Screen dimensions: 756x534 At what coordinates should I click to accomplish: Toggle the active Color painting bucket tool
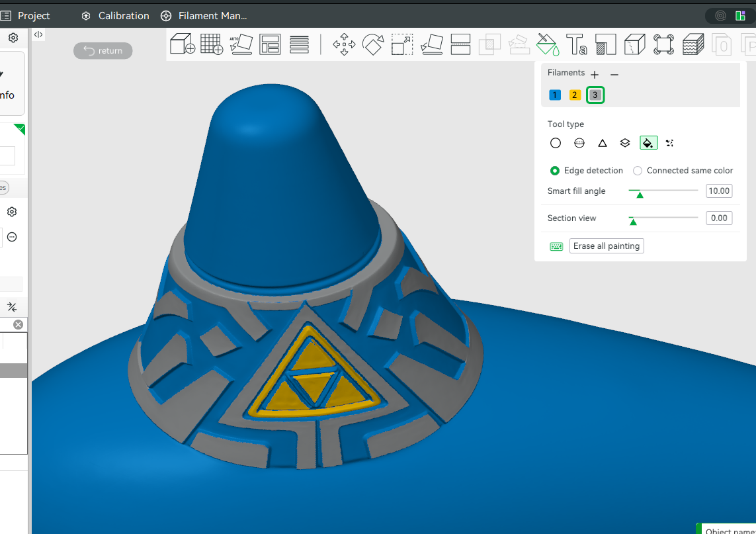548,44
